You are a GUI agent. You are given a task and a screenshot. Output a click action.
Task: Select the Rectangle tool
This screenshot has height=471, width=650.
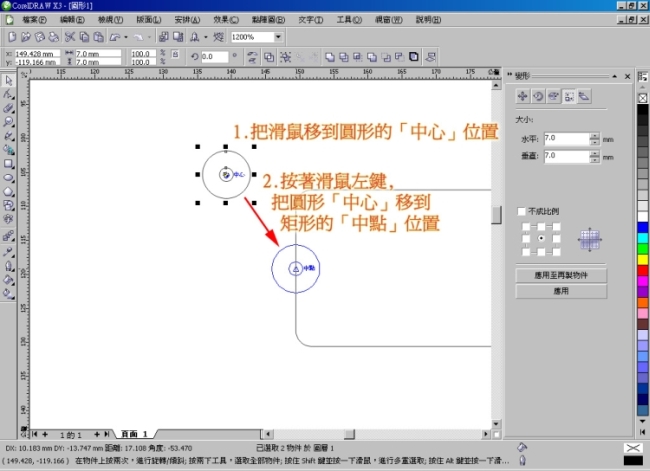8,164
